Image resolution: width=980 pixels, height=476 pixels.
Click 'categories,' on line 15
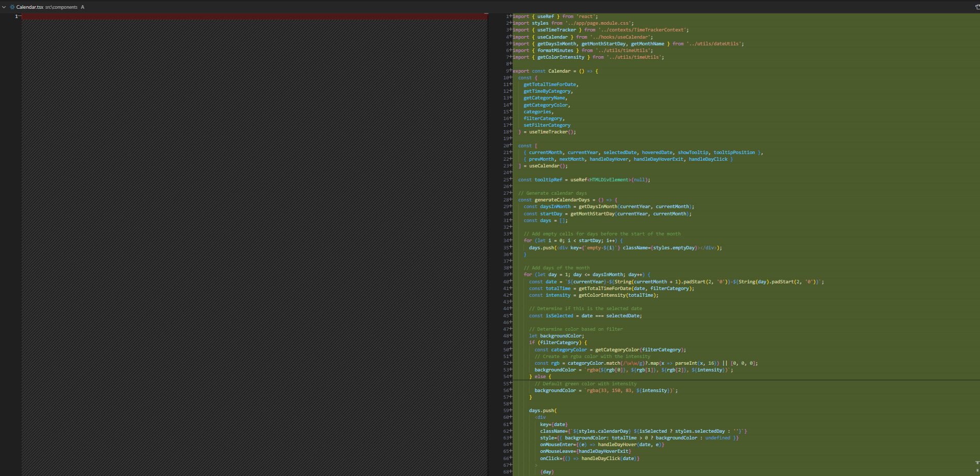538,112
